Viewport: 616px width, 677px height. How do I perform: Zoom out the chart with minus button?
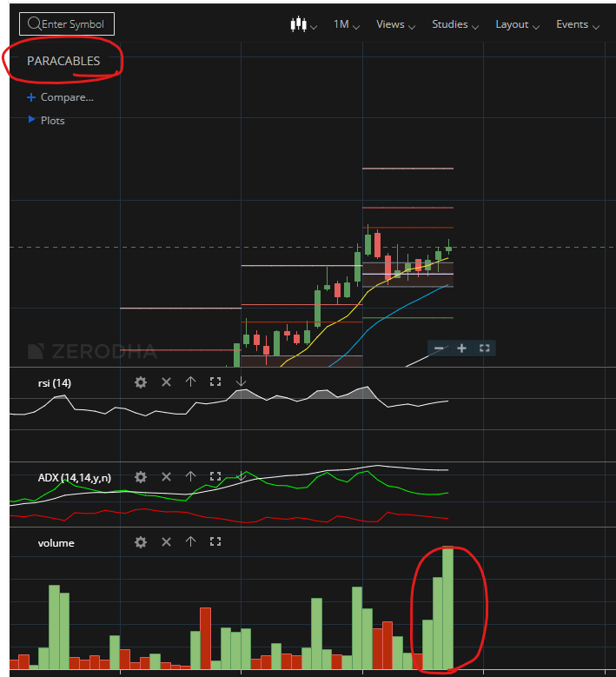coord(439,348)
